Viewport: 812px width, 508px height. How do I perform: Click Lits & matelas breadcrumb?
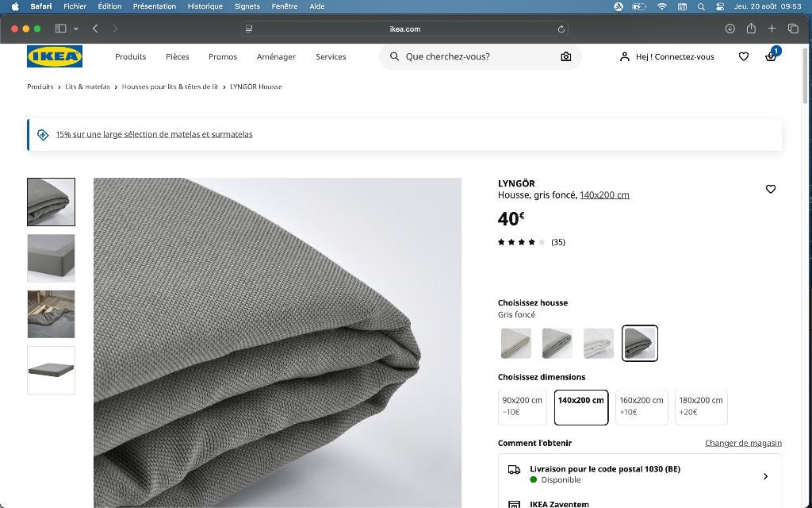pyautogui.click(x=87, y=87)
